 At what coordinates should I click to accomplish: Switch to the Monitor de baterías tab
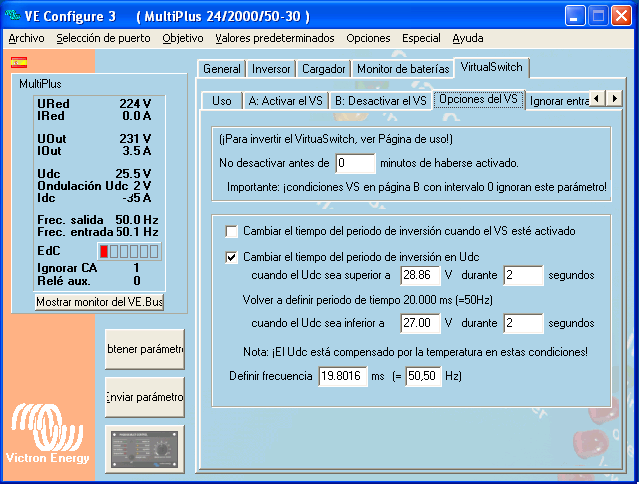tap(403, 68)
